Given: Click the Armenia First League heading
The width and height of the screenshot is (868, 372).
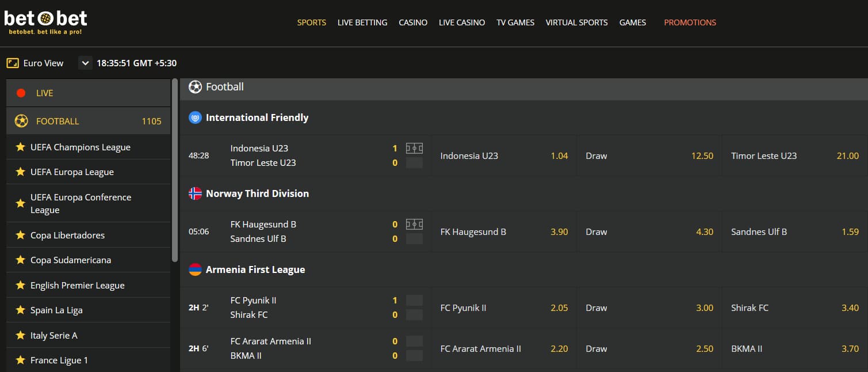Looking at the screenshot, I should pyautogui.click(x=255, y=269).
